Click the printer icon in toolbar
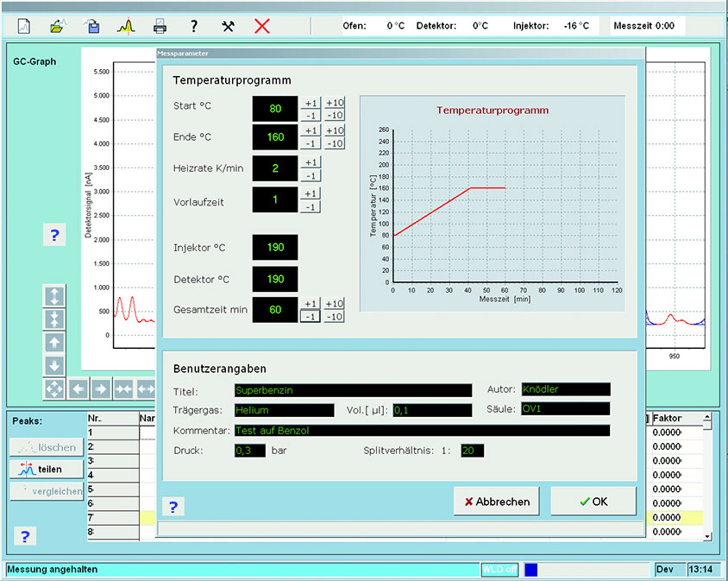This screenshot has width=728, height=581. point(160,25)
